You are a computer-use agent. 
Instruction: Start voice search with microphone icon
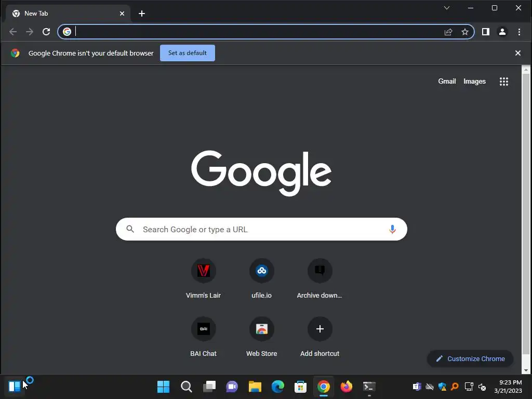(392, 229)
